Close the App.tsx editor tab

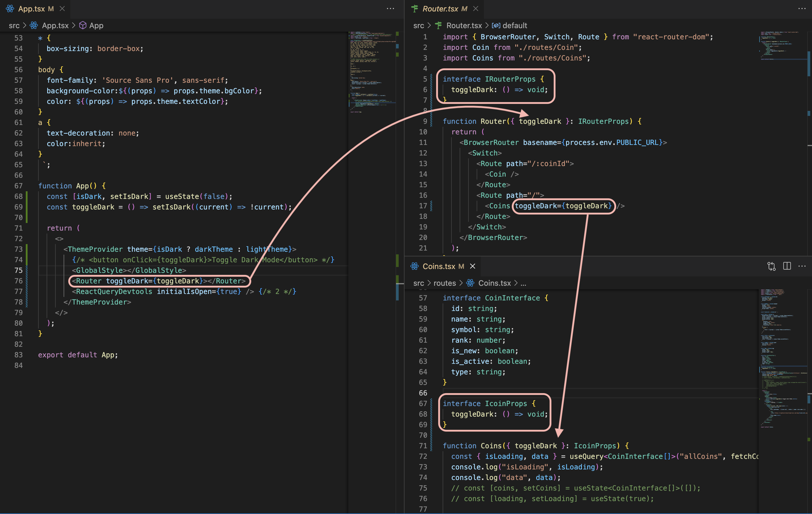coord(62,9)
